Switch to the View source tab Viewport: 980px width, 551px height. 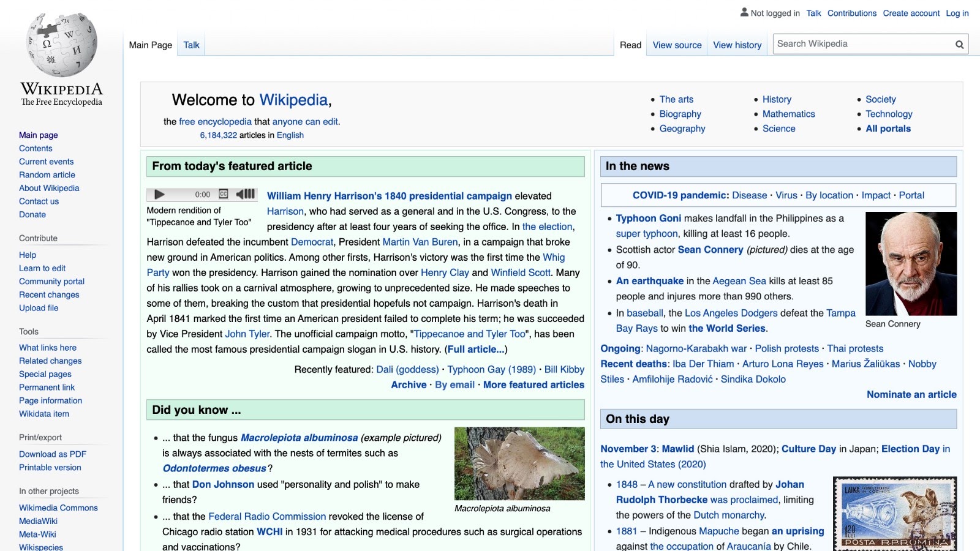[x=676, y=45]
